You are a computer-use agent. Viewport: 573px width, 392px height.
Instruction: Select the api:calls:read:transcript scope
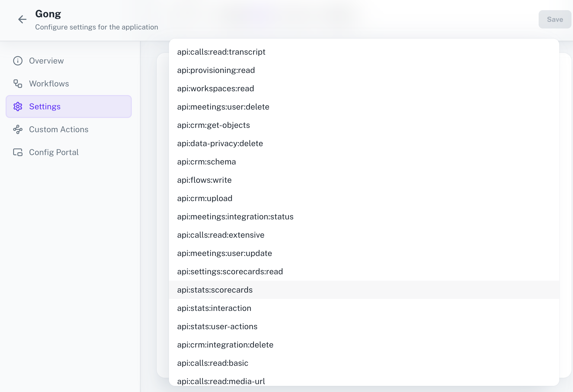point(221,52)
